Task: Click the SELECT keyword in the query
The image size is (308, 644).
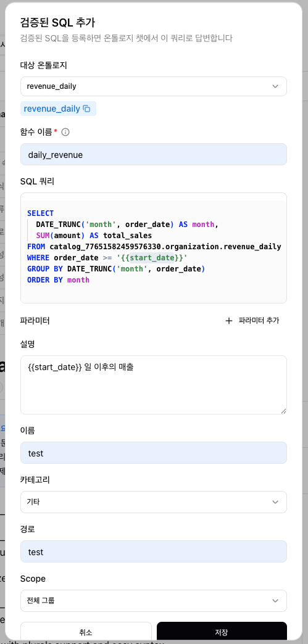Action: click(40, 213)
